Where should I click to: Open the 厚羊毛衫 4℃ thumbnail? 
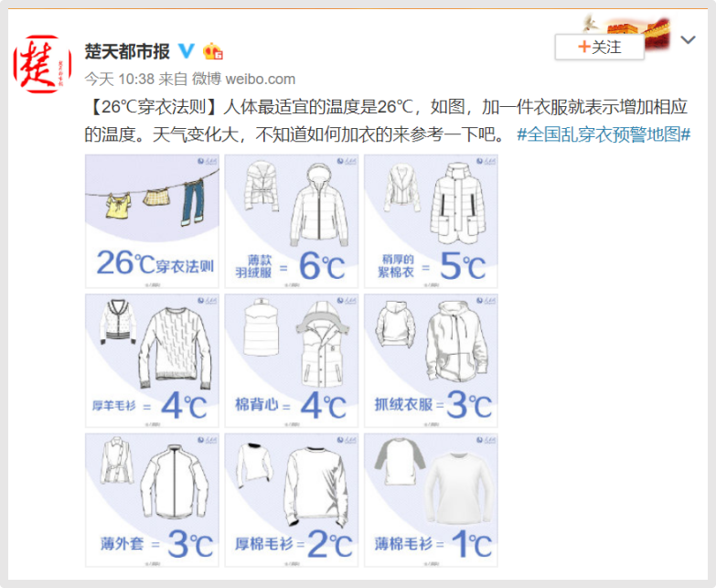[152, 360]
